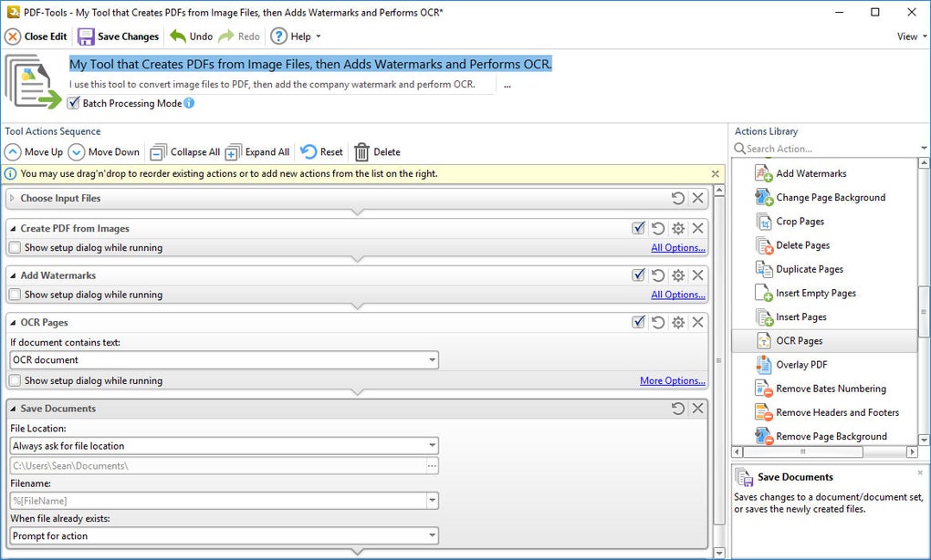Collapse the OCR Pages action
Image resolution: width=931 pixels, height=560 pixels.
(x=13, y=322)
